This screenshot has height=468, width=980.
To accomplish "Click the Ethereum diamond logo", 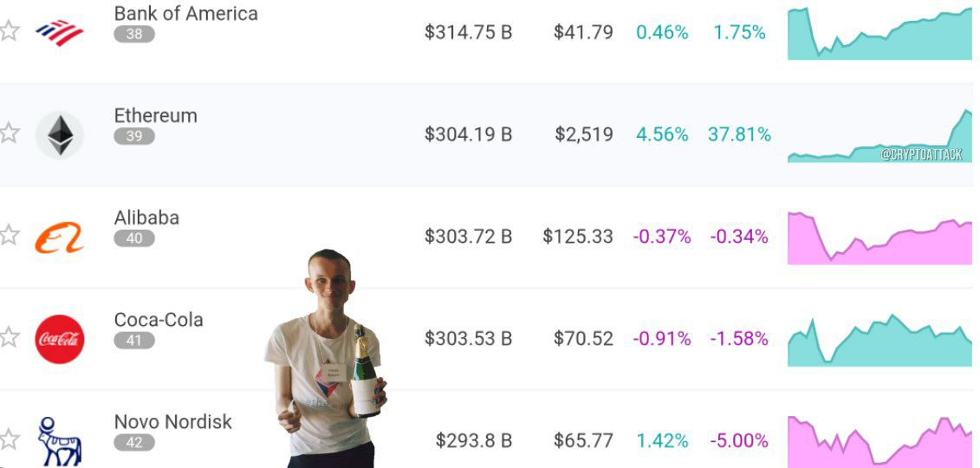I will point(60,135).
